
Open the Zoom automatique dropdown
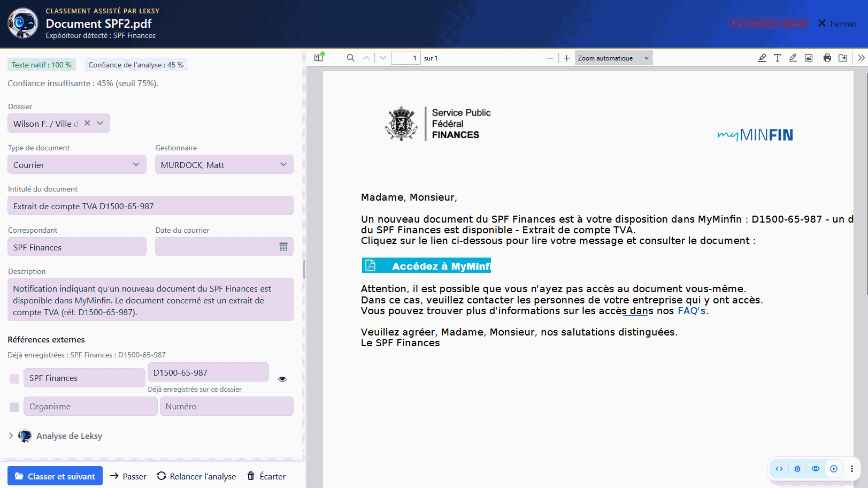click(x=613, y=58)
